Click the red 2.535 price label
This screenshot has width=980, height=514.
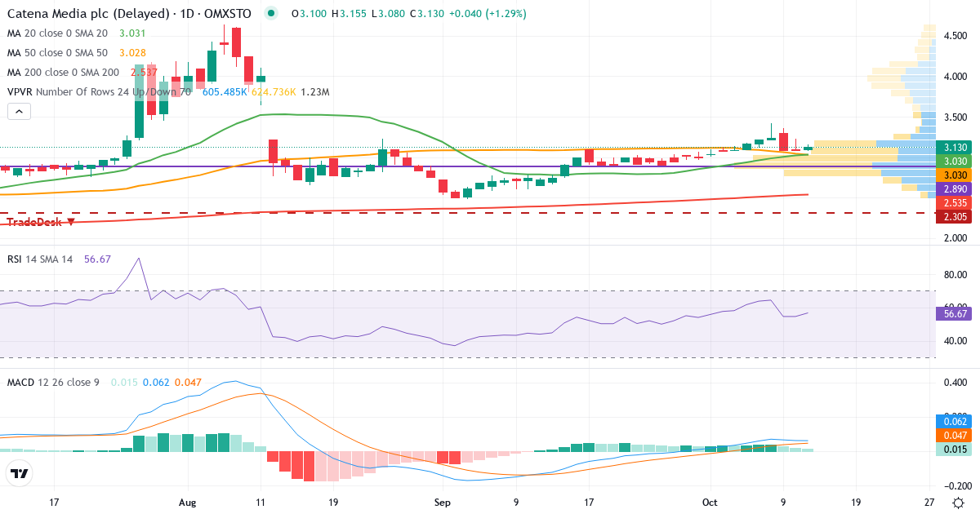click(x=955, y=202)
